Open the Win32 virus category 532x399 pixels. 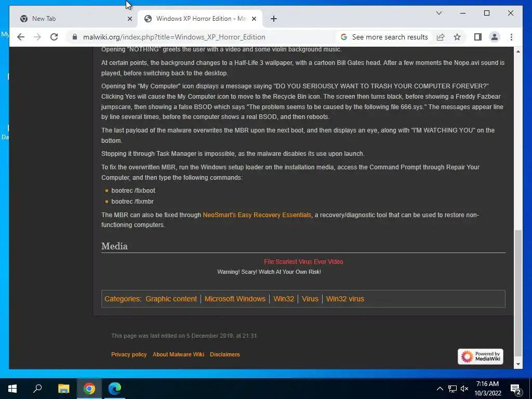tap(345, 299)
